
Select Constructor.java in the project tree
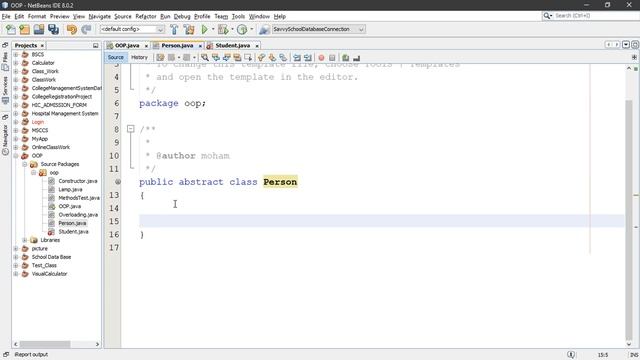[x=78, y=181]
